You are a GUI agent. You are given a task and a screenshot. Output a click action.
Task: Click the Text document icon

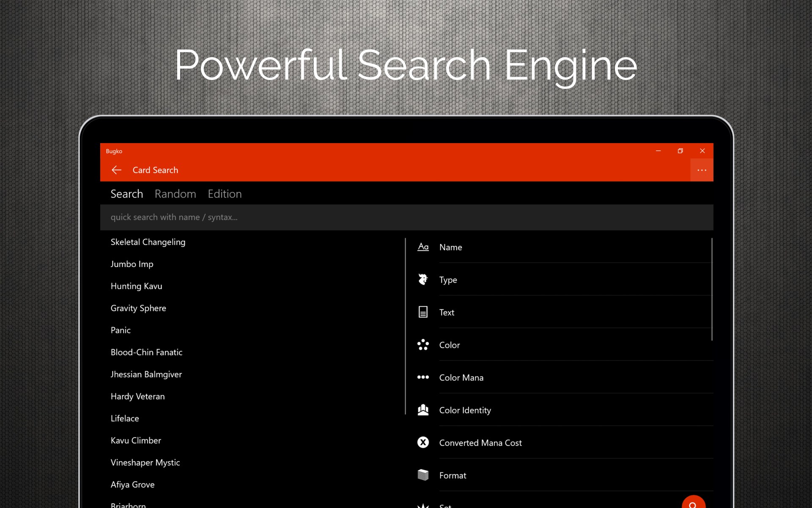423,312
